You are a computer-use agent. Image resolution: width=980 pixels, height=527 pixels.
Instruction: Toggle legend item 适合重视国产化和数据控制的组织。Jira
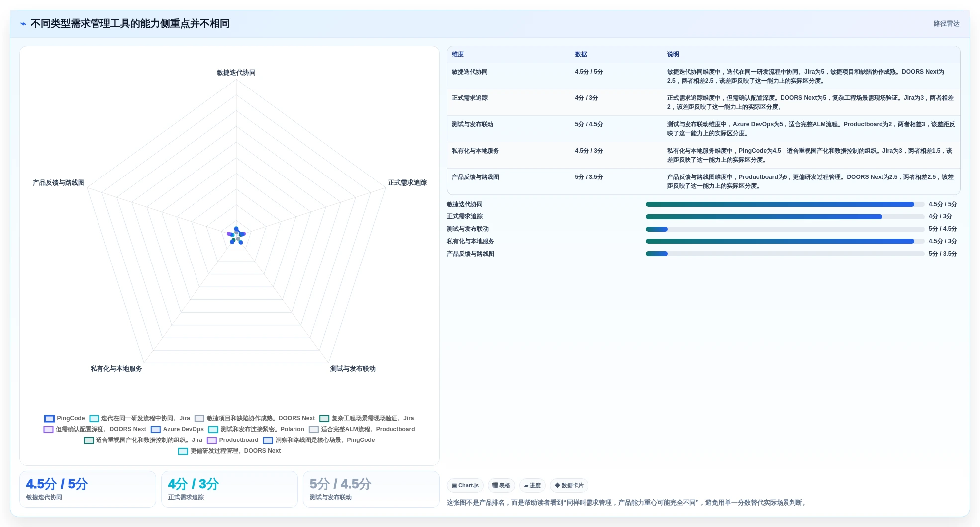[x=143, y=440]
